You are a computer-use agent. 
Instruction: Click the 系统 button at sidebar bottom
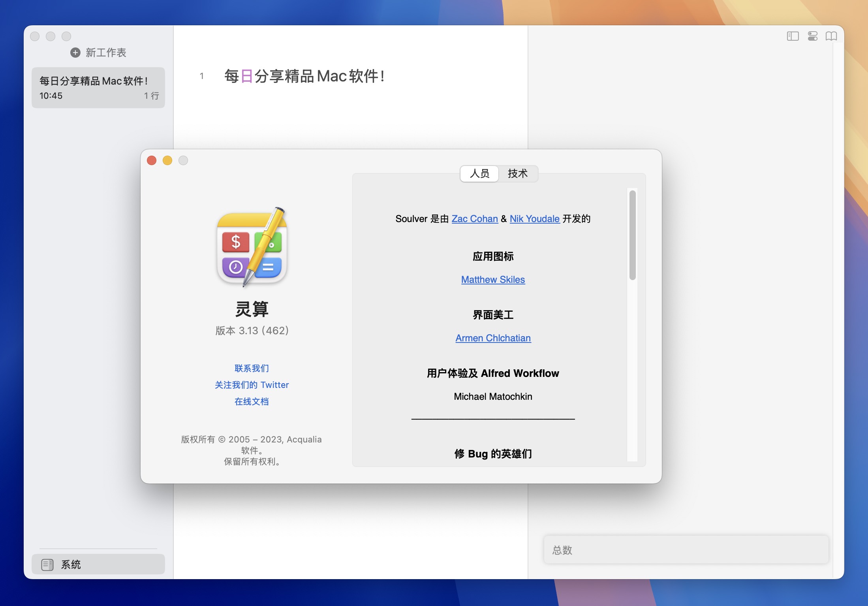tap(98, 565)
